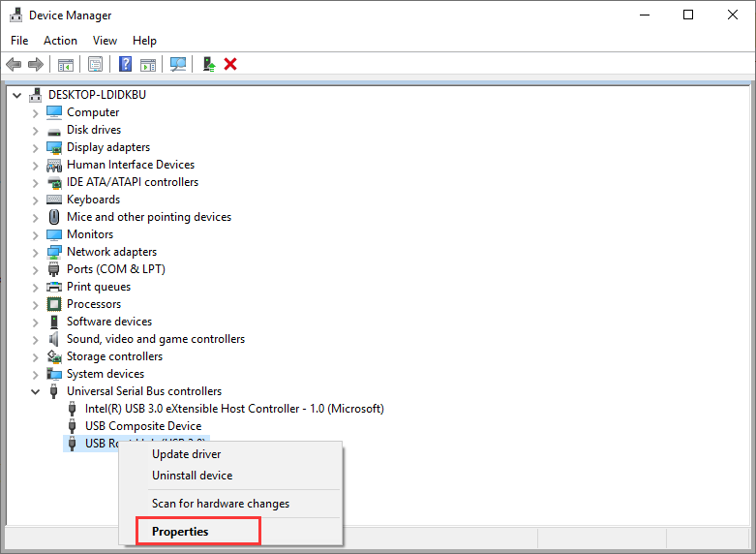Click the Network adapters category icon
Screen dimensions: 756x554
(x=54, y=252)
